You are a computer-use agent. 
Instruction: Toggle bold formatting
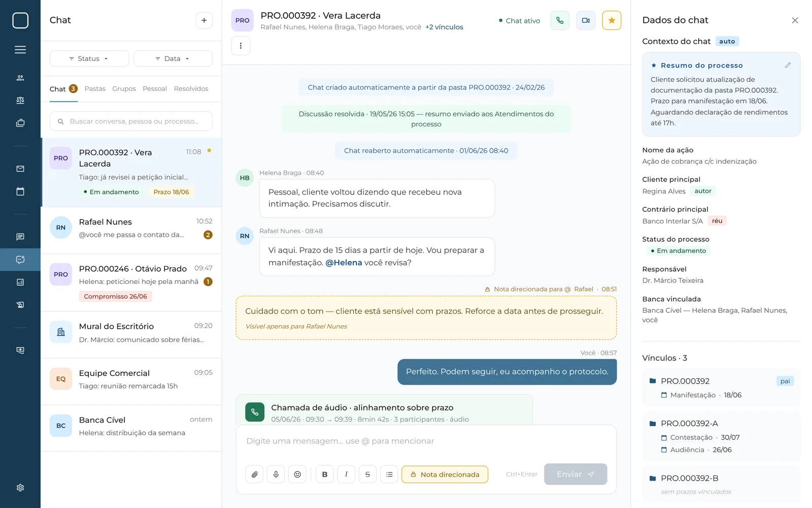[x=325, y=474]
